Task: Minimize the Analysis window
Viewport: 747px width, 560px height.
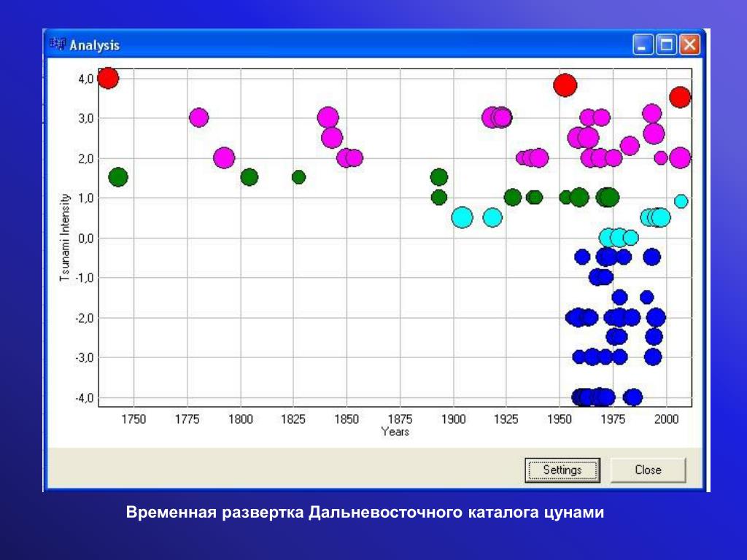Action: click(643, 44)
